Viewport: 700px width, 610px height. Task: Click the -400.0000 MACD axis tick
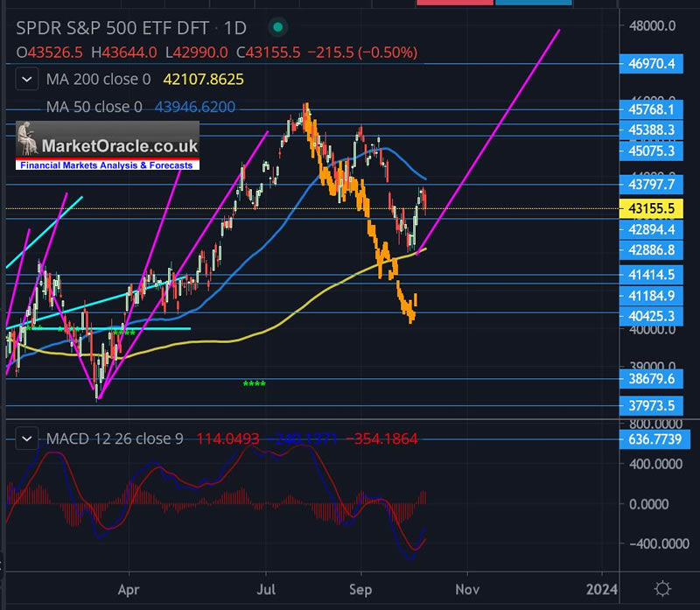click(659, 543)
